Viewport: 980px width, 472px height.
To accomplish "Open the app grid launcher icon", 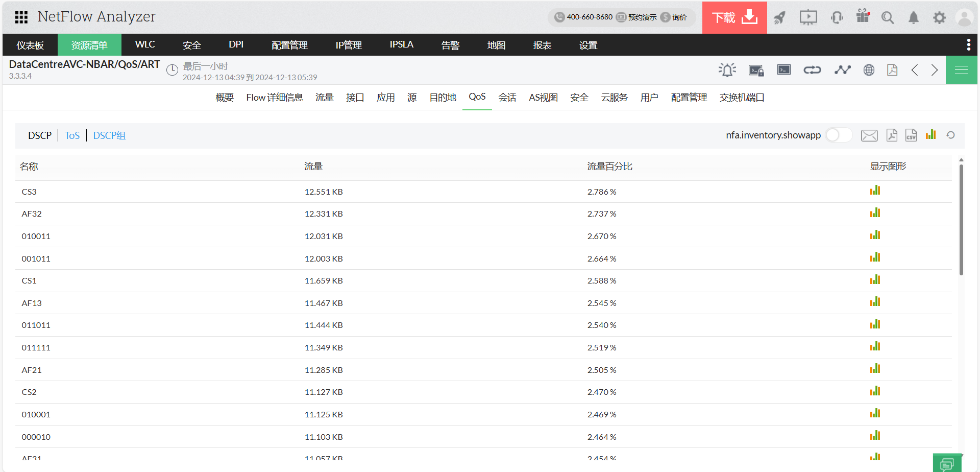I will tap(21, 17).
